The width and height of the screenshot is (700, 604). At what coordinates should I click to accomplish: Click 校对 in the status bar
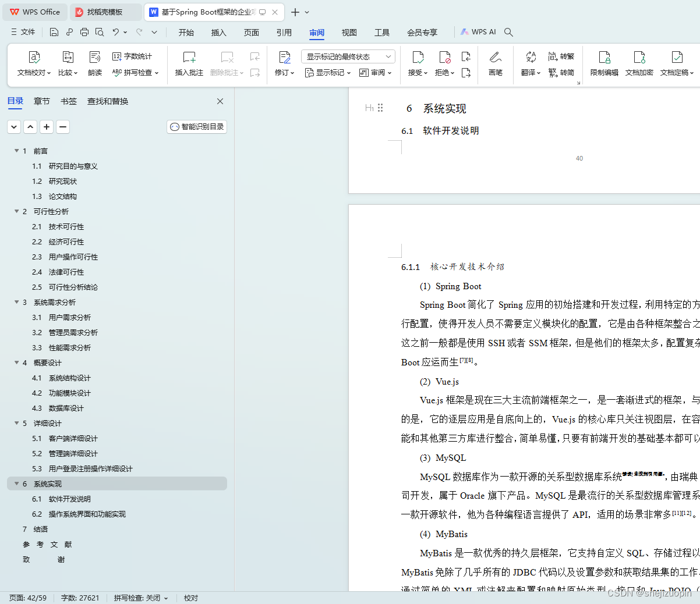point(190,598)
